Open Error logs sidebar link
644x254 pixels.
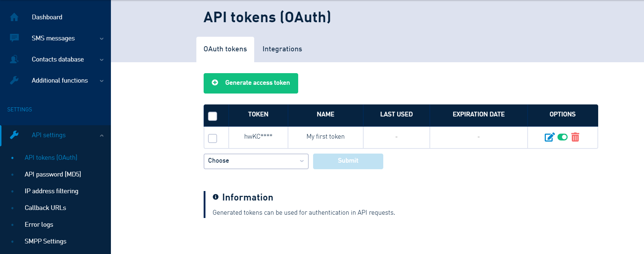pyautogui.click(x=39, y=225)
